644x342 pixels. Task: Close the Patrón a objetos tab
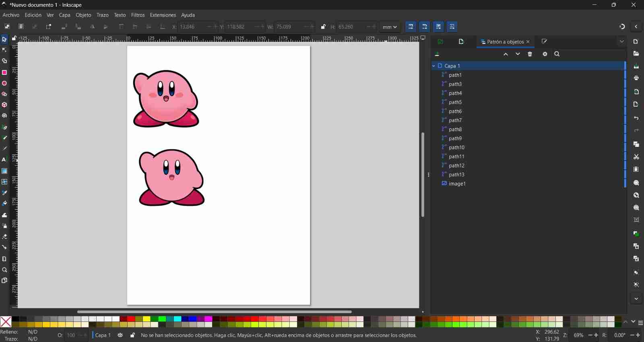pyautogui.click(x=528, y=42)
